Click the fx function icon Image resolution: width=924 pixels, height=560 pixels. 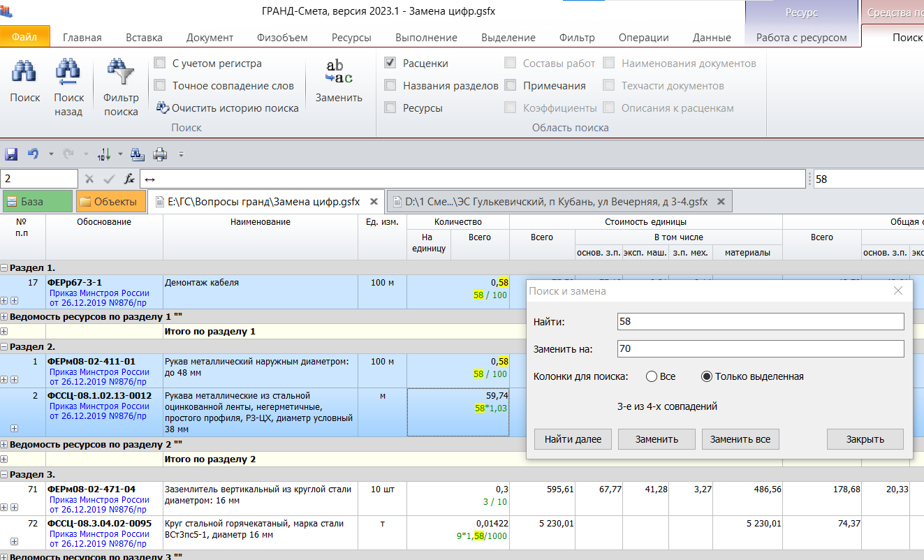(x=129, y=179)
